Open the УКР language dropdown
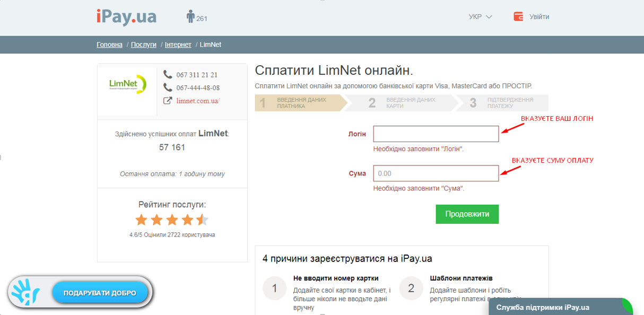 [x=481, y=16]
